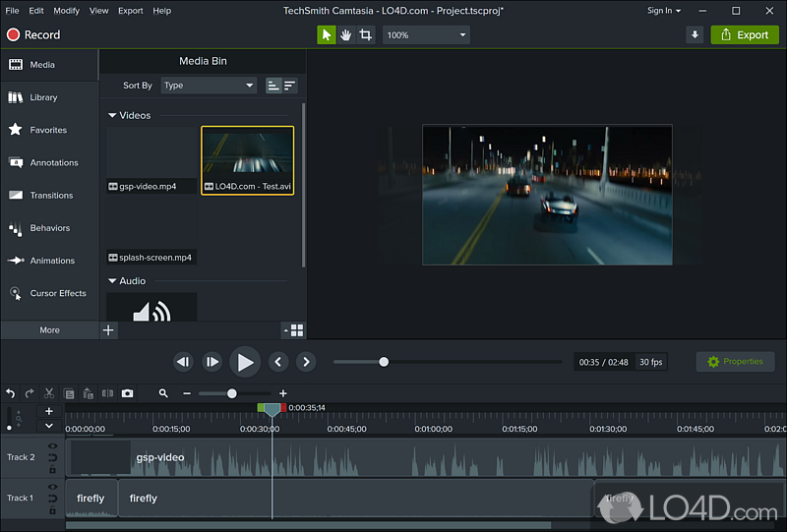Click the scissors Cut icon in timeline toolbar
Screen dimensions: 787x532
click(x=49, y=393)
